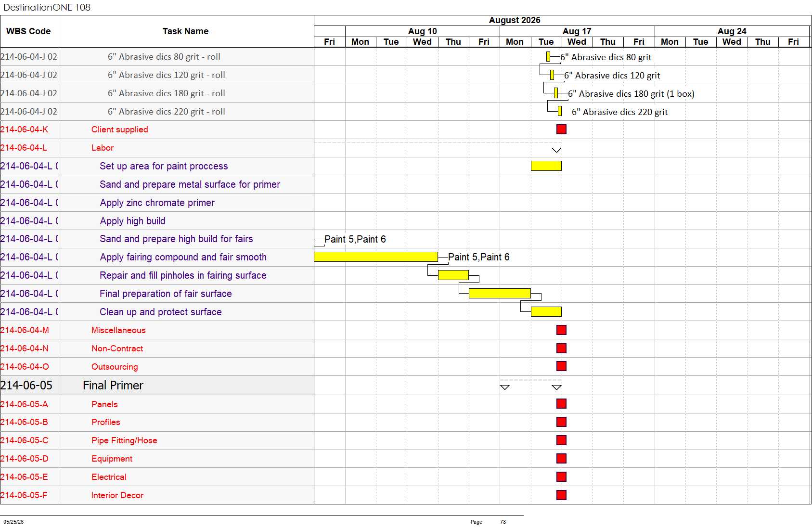
Task: Select the '6" Abrasive dics 180 grit - roll' task
Action: (x=166, y=93)
